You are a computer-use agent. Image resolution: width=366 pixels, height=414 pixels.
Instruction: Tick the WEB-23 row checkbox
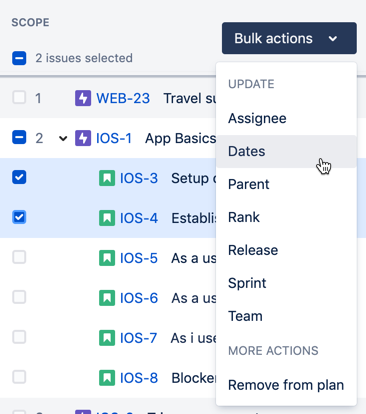pos(19,98)
